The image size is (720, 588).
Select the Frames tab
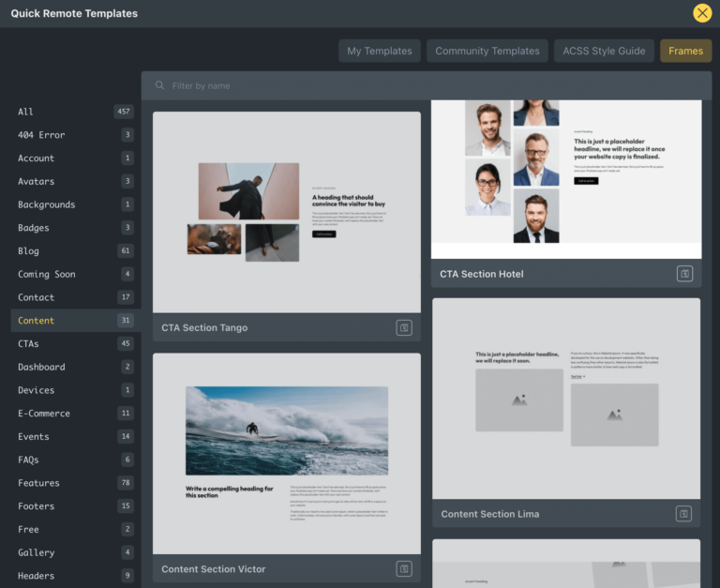pyautogui.click(x=685, y=51)
